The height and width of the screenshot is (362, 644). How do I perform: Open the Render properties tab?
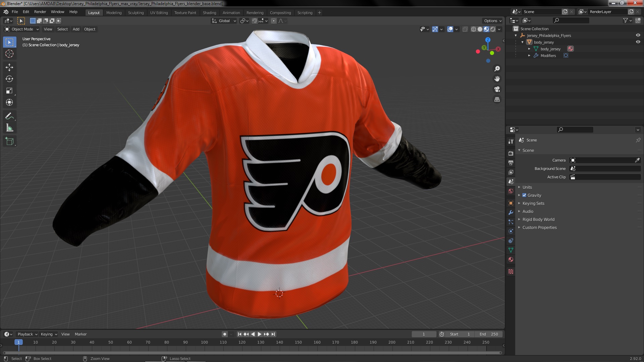511,153
